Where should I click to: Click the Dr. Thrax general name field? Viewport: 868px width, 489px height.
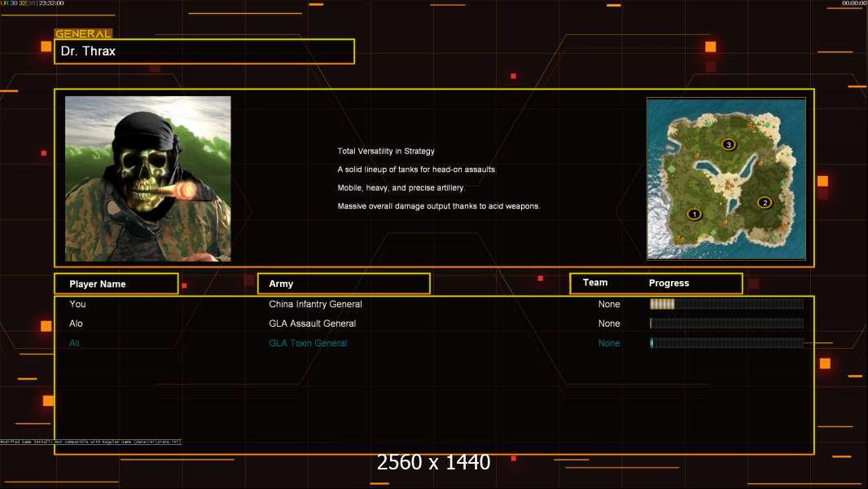tap(204, 51)
